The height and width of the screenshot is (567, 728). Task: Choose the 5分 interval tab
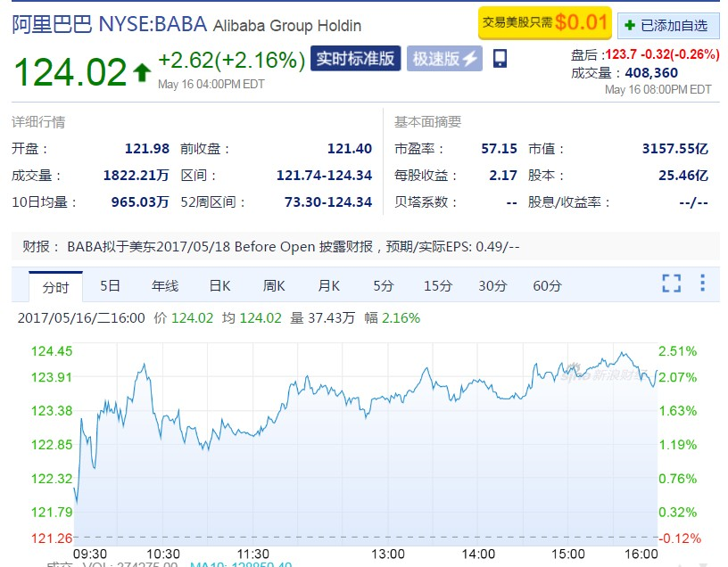tap(383, 286)
